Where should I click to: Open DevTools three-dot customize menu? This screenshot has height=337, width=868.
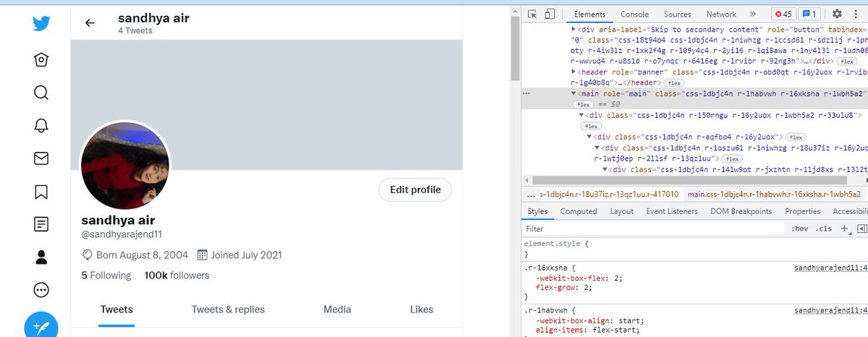coord(857,14)
